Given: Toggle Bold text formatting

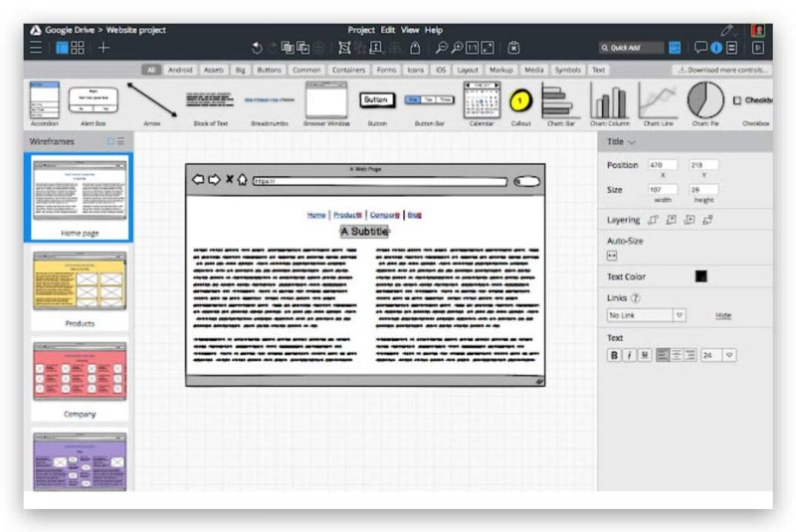Looking at the screenshot, I should (x=614, y=355).
